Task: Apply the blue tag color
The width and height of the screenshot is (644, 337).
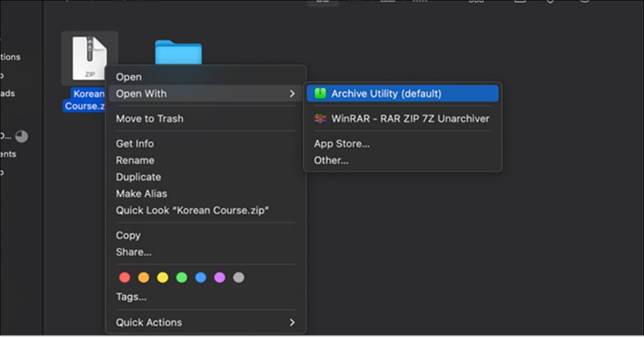Action: tap(200, 278)
